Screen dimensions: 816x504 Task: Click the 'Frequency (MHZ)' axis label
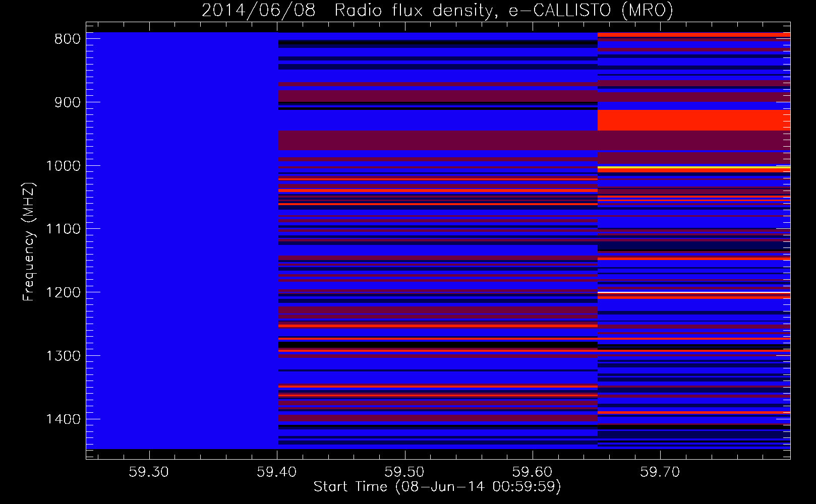pyautogui.click(x=29, y=242)
